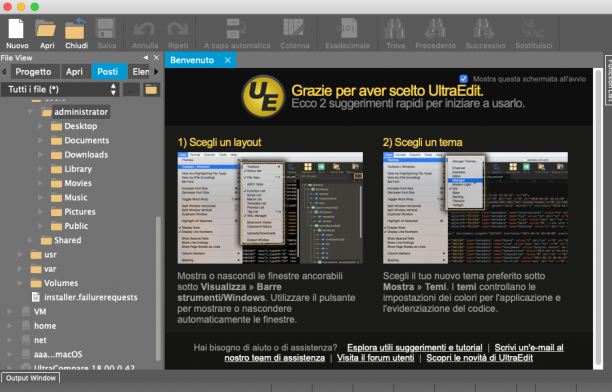Open Esplora utili suggerimenti e tutorial link
Image resolution: width=612 pixels, height=392 pixels.
(x=415, y=347)
